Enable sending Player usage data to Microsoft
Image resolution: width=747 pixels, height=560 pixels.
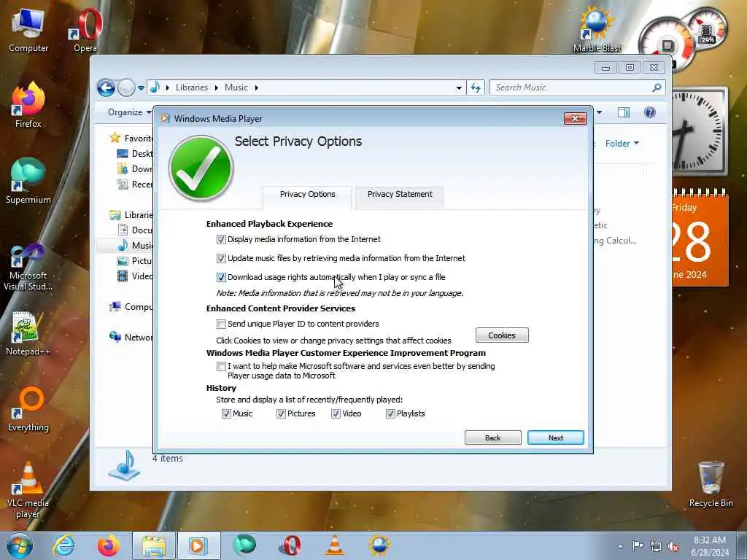coord(221,366)
